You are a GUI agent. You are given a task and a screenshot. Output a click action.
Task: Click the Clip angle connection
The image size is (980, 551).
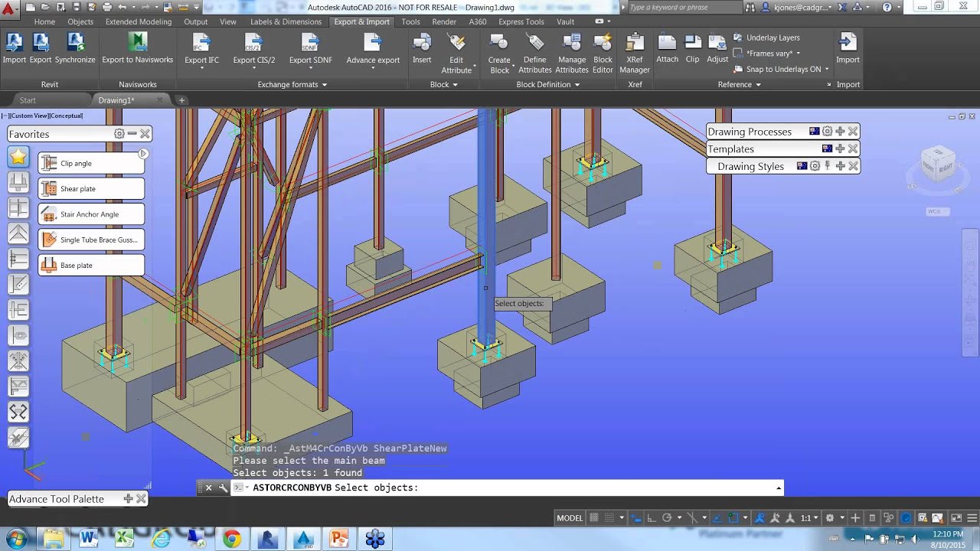(x=91, y=163)
